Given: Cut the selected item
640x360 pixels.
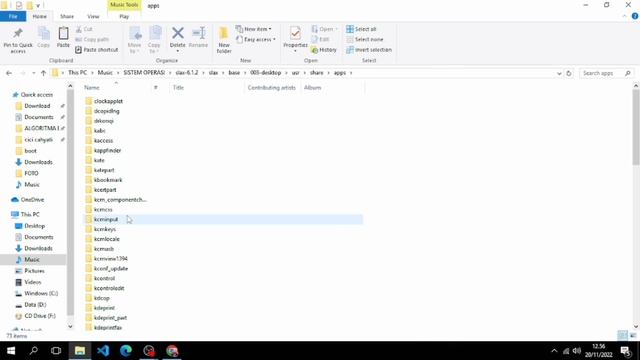Looking at the screenshot, I should (84, 29).
